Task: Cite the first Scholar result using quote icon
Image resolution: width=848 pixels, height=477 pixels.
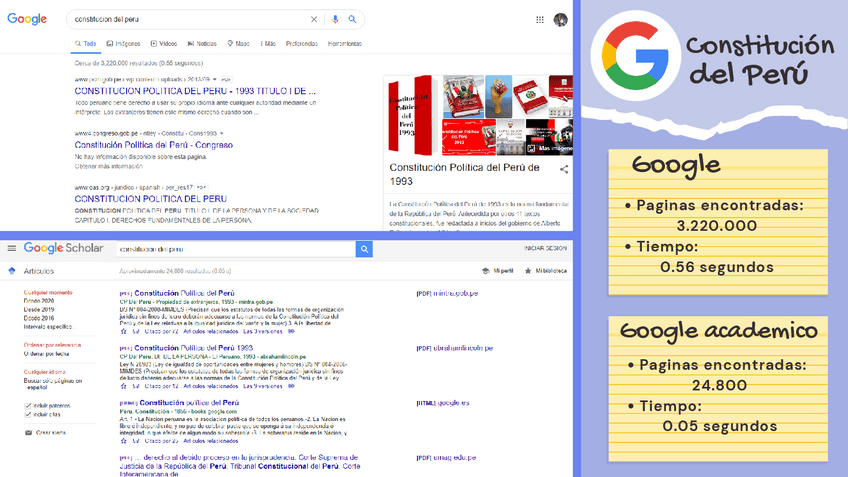Action: point(136,332)
